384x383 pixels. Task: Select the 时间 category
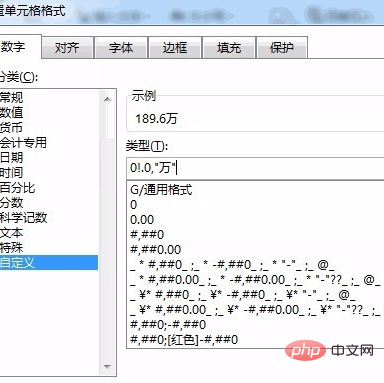tap(49, 173)
